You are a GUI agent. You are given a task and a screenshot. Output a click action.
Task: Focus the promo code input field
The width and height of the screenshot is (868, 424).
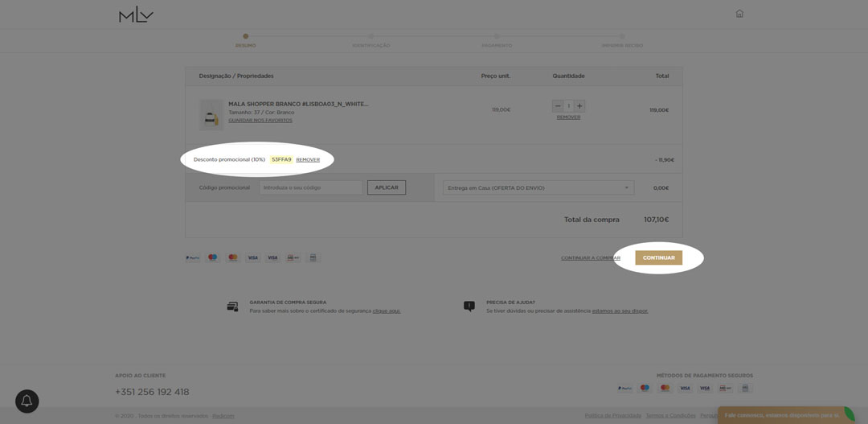[310, 187]
